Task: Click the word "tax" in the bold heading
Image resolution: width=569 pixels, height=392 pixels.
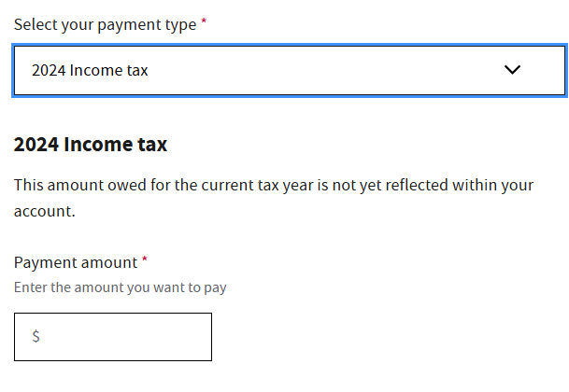Action: point(151,145)
